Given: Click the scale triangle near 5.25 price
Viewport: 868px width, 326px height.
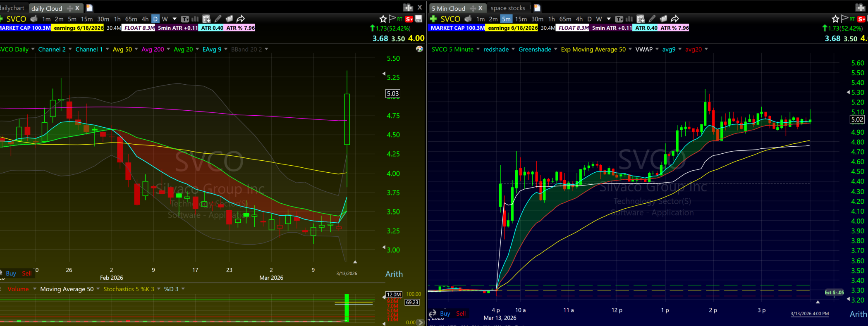Looking at the screenshot, I should pos(384,74).
